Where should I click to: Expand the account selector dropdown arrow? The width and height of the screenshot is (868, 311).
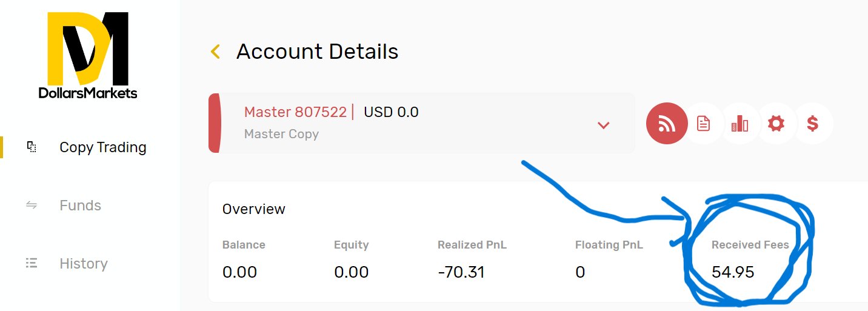pyautogui.click(x=603, y=125)
